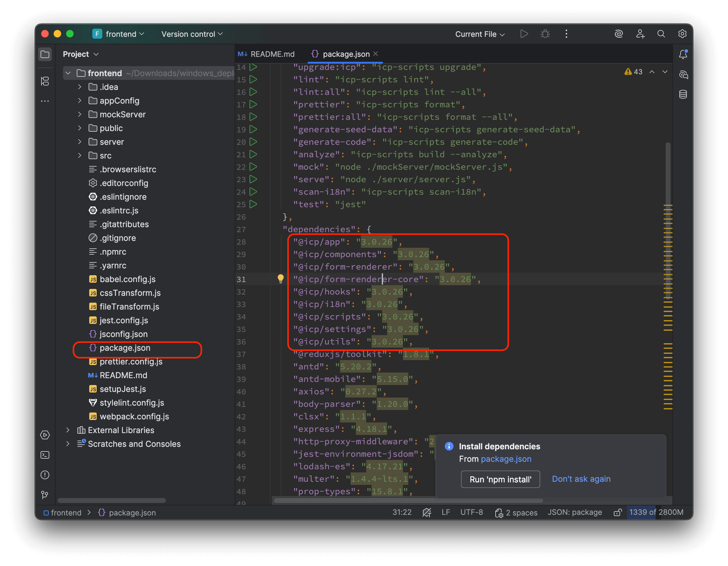Image resolution: width=728 pixels, height=566 pixels.
Task: Click the package.json breadcrumb in status bar
Action: pos(127,512)
